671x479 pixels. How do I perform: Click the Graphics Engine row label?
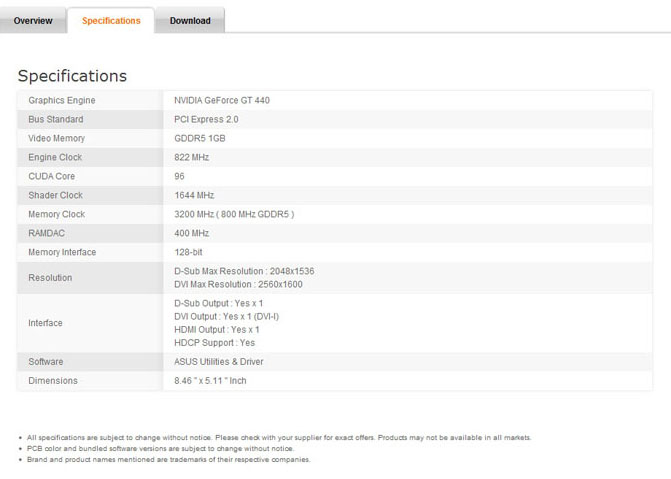pos(62,100)
